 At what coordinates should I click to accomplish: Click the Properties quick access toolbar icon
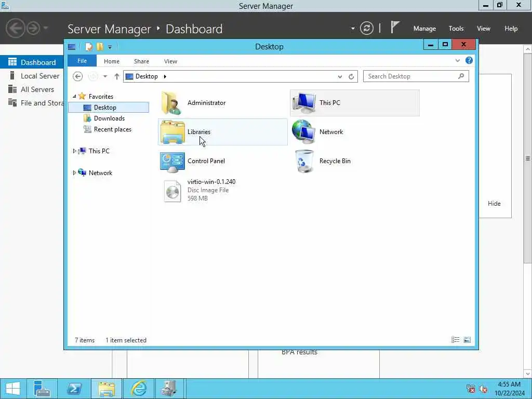(88, 46)
